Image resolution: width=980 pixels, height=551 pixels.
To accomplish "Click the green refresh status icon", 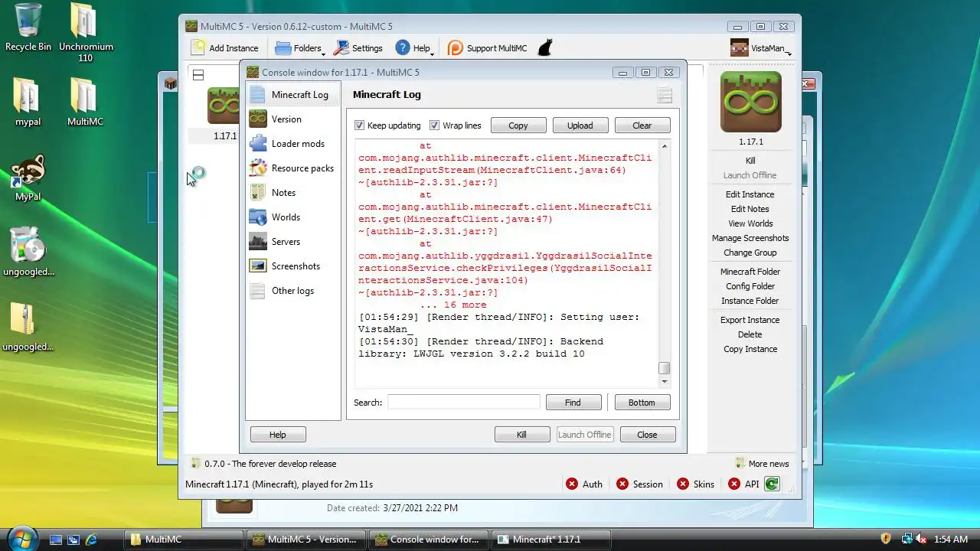I will pos(772,484).
